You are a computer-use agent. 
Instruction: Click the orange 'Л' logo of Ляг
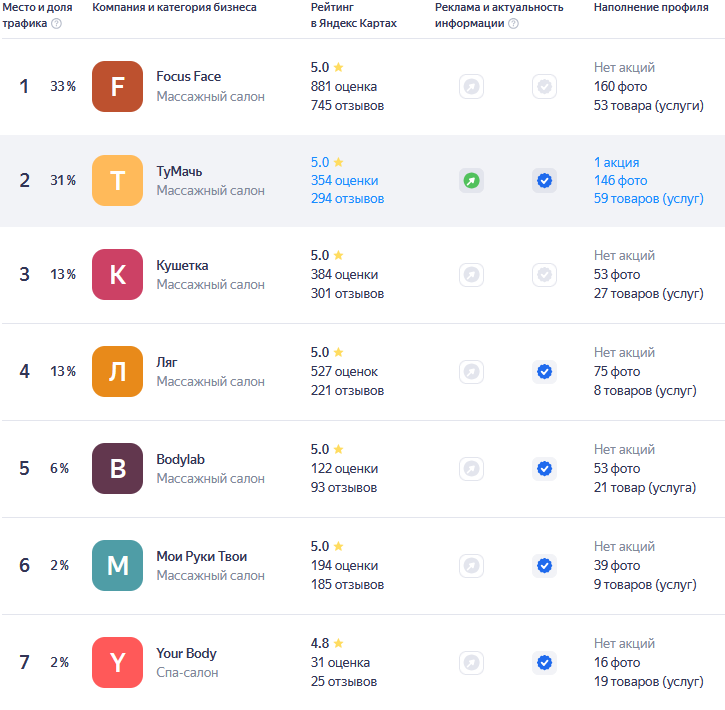(117, 372)
